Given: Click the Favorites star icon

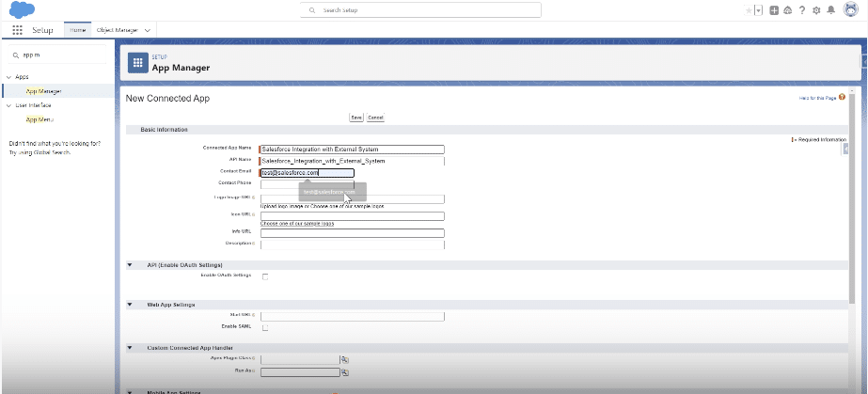Looking at the screenshot, I should click(749, 10).
